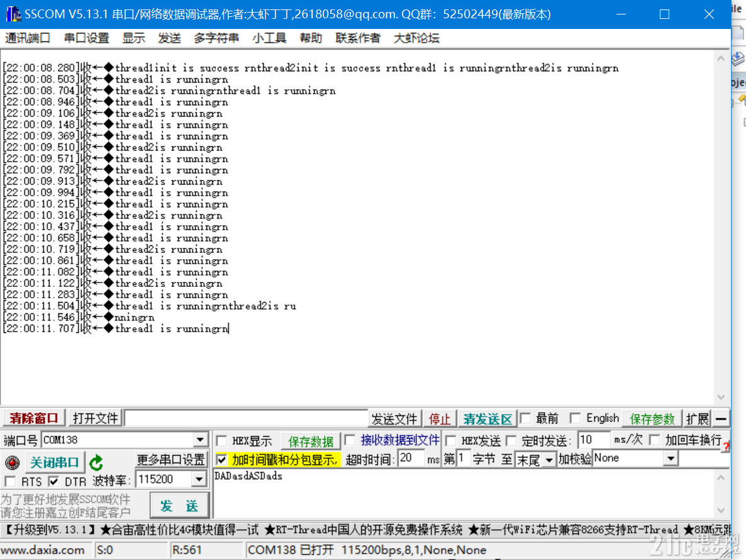Open the 联系作者 menu
The height and width of the screenshot is (560, 746).
(x=358, y=38)
